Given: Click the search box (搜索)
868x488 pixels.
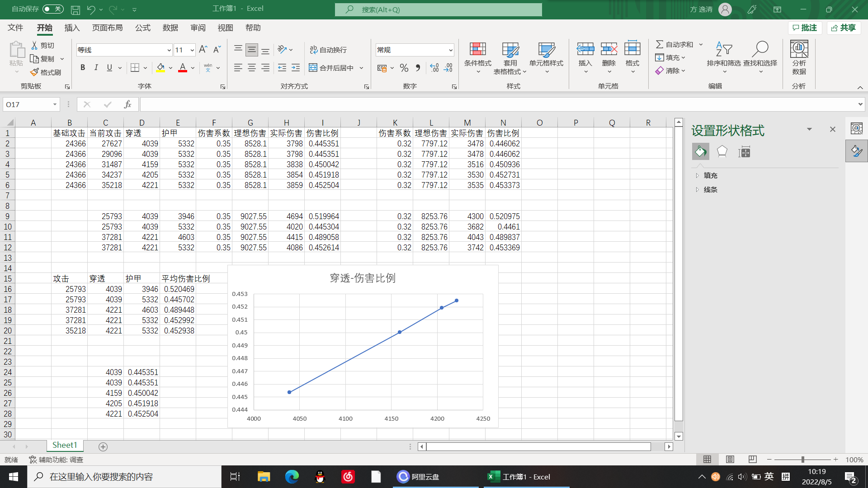Looking at the screenshot, I should click(438, 9).
